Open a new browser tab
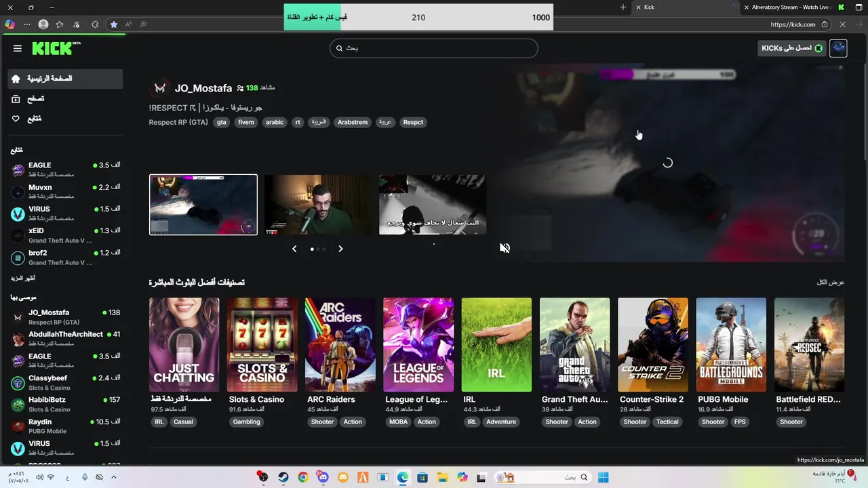868x488 pixels. 623,7
